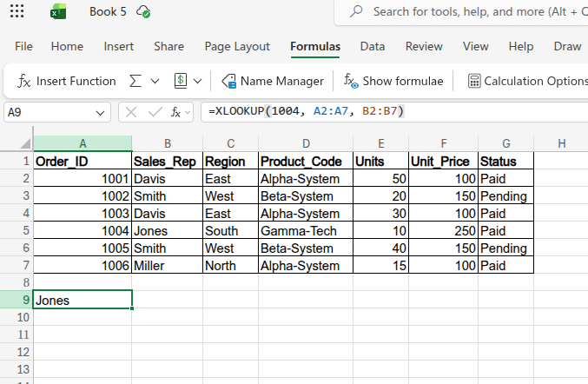Expand the AutoSum dropdown arrow
This screenshot has height=384, width=588.
point(155,81)
